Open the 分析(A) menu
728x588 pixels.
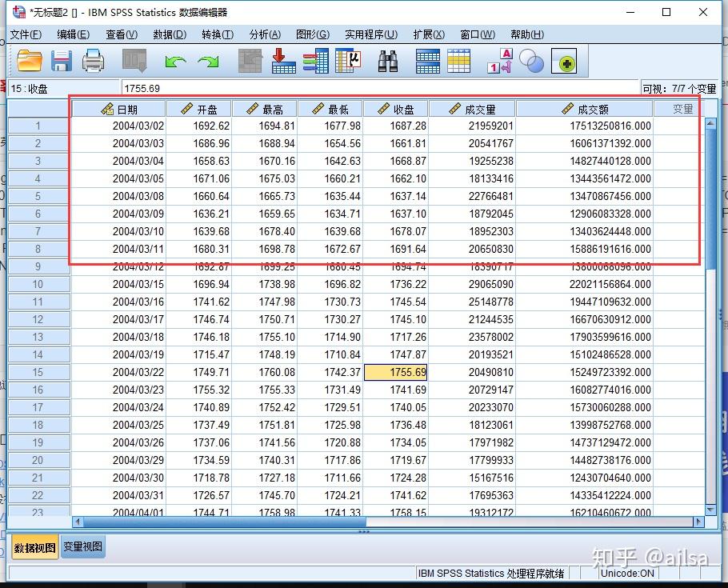[265, 34]
